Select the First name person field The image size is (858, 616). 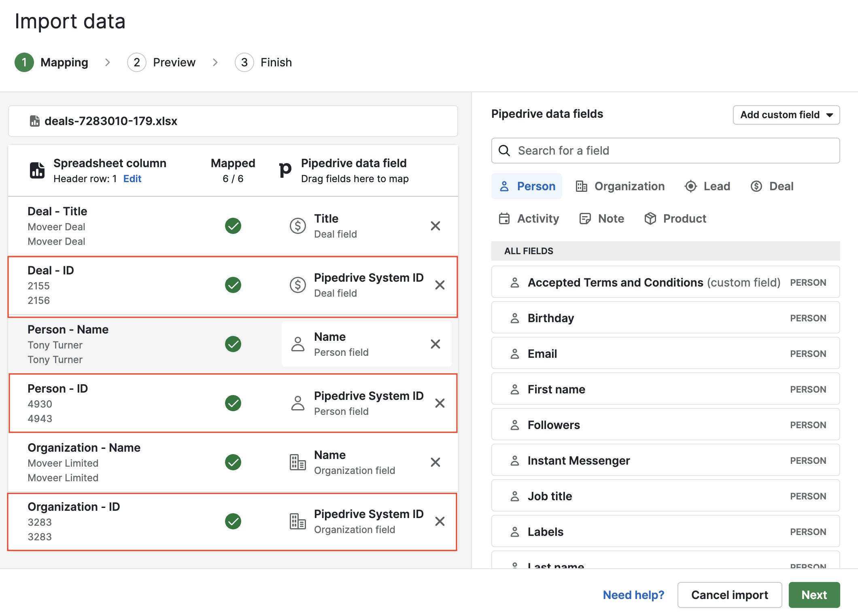(665, 389)
